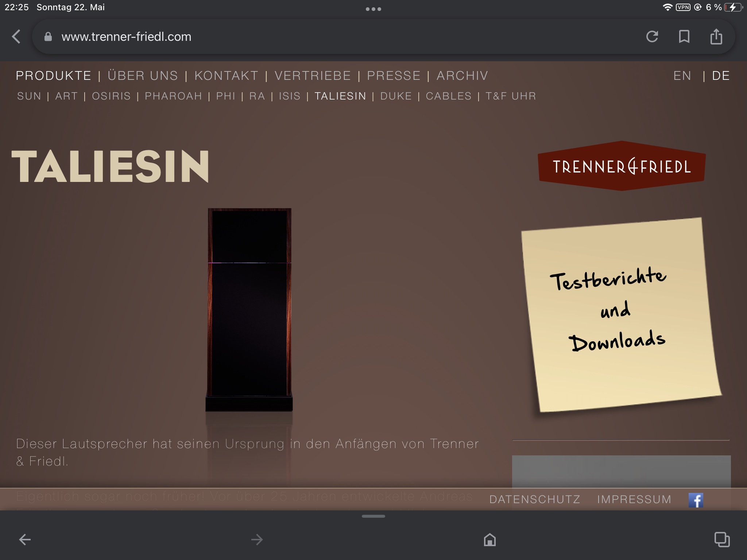
Task: Open the Facebook icon link
Action: (x=696, y=500)
